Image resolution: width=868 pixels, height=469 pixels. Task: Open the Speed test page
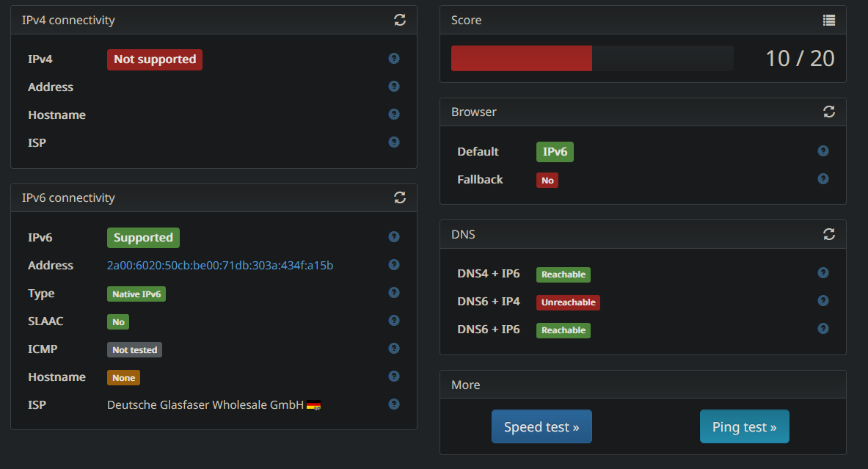(541, 426)
